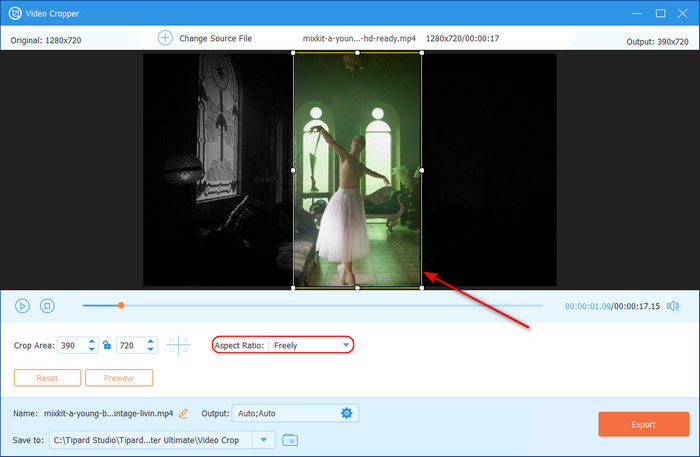Click the crop width input field
This screenshot has width=700, height=457.
(71, 345)
